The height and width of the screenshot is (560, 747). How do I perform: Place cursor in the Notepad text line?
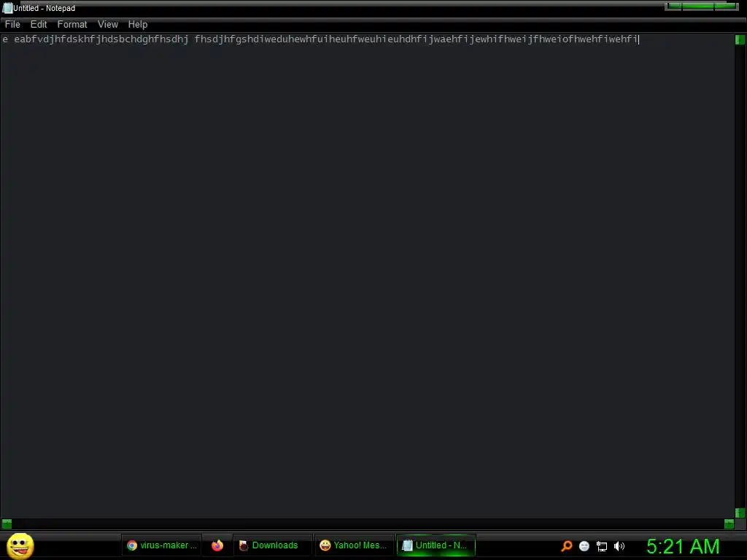coord(320,39)
